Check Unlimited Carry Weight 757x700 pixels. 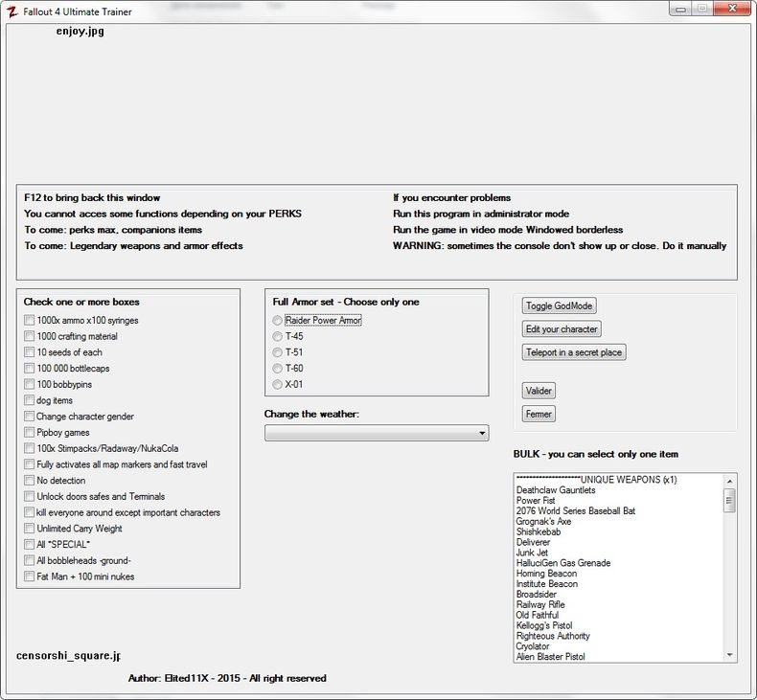30,529
